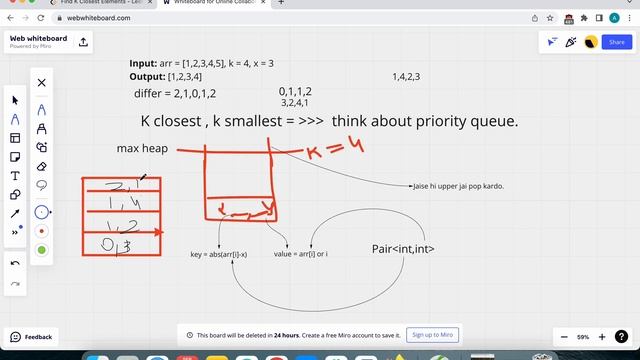Close the pen tools panel
Screen dimensions: 640x360
pyautogui.click(x=42, y=83)
